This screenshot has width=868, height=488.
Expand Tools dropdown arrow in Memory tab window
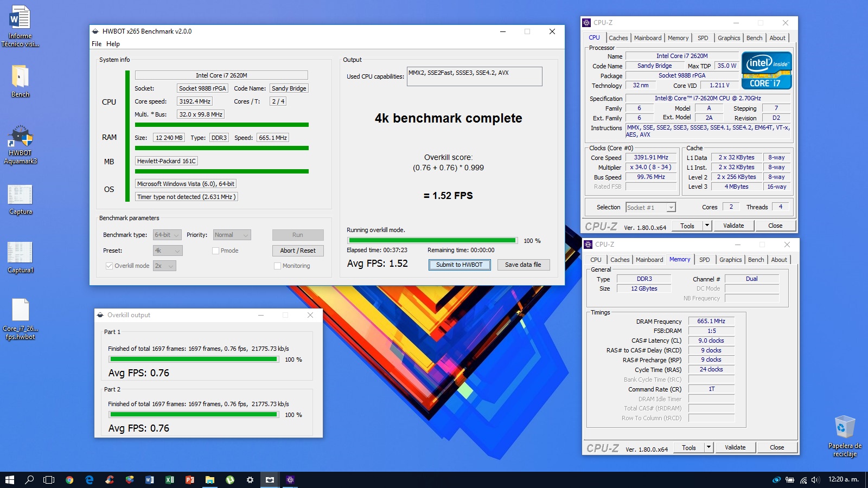pyautogui.click(x=709, y=447)
